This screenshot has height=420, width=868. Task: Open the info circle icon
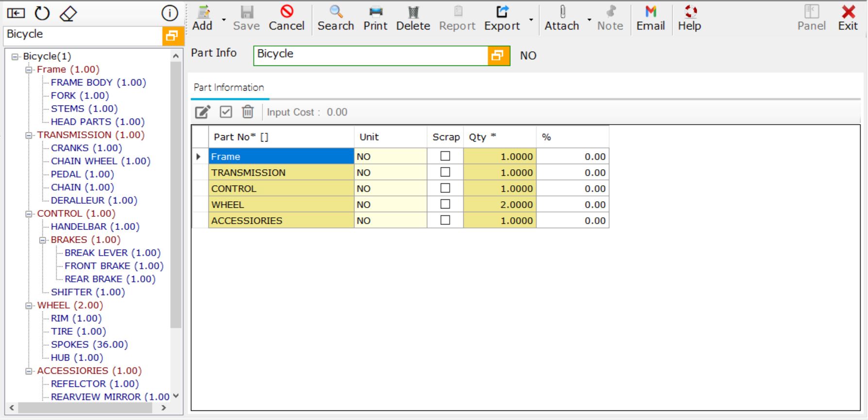point(169,14)
